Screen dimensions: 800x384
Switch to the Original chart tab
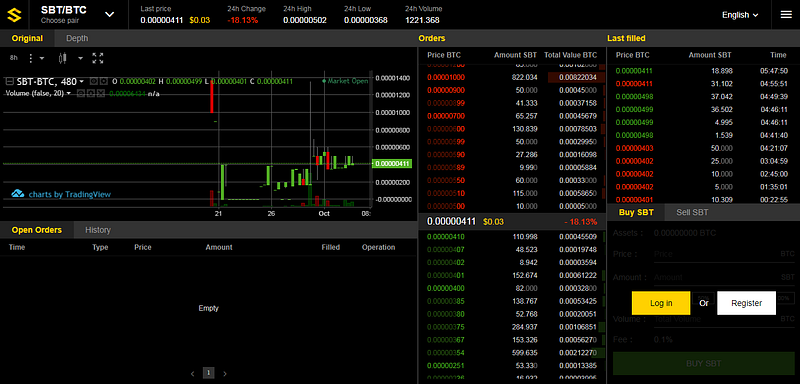27,38
